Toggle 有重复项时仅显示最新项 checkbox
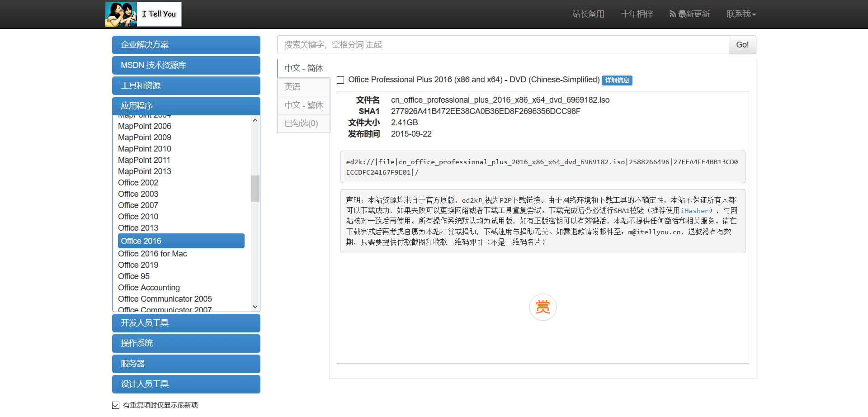868x417 pixels. pos(116,405)
